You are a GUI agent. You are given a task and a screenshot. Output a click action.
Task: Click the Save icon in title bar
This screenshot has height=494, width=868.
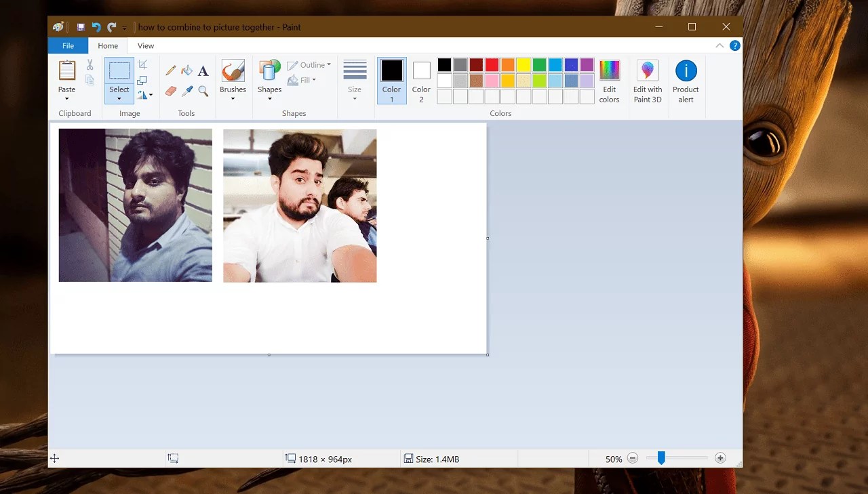[81, 27]
